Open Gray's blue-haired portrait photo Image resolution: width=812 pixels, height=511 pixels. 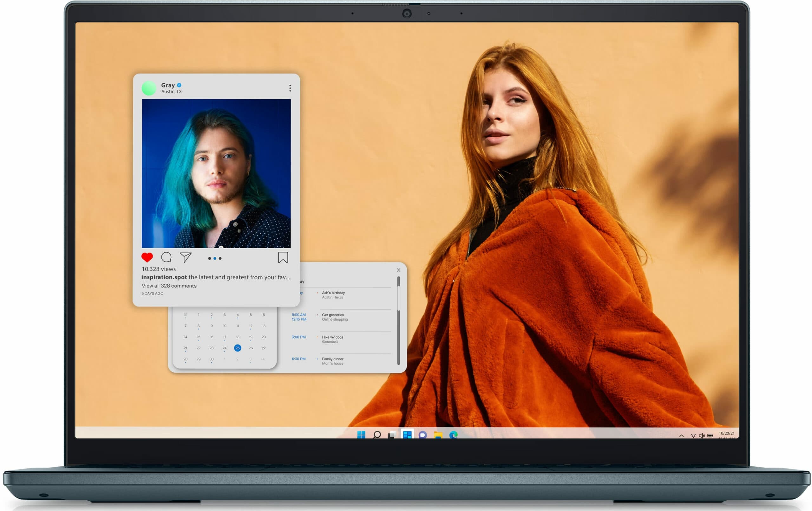click(216, 173)
